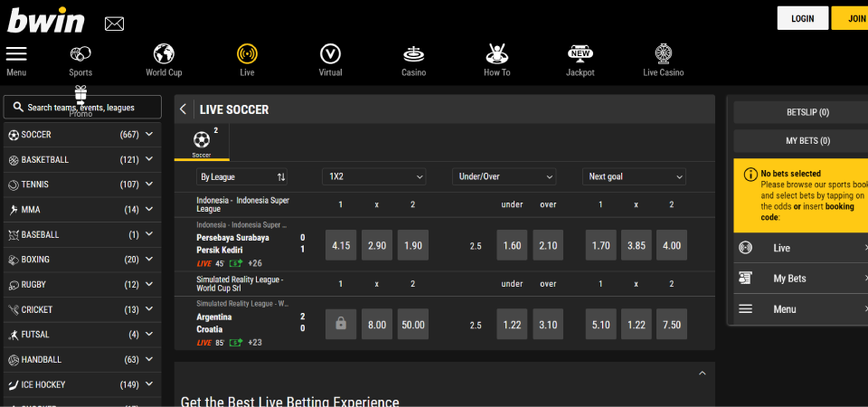This screenshot has width=868, height=407.
Task: Open the Jackpot icon
Action: 580,53
